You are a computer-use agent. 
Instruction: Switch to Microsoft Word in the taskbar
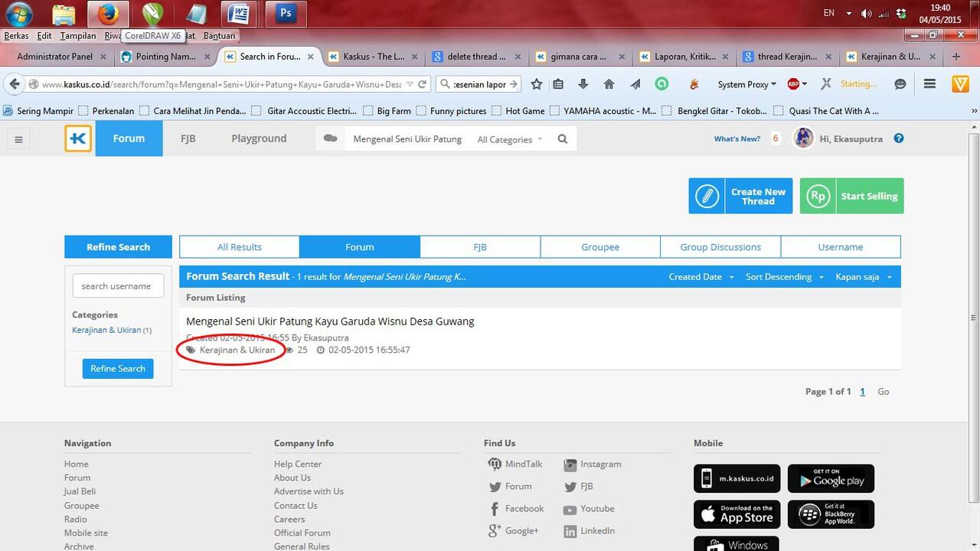pos(239,14)
